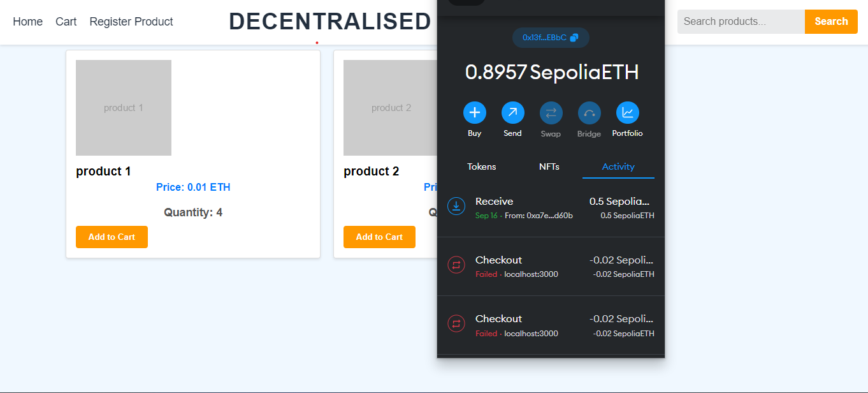Select the Activity tab
The image size is (868, 393).
click(x=618, y=167)
